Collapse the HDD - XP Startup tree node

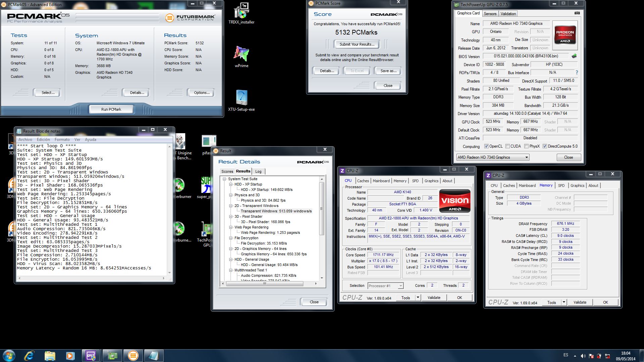coord(231,184)
